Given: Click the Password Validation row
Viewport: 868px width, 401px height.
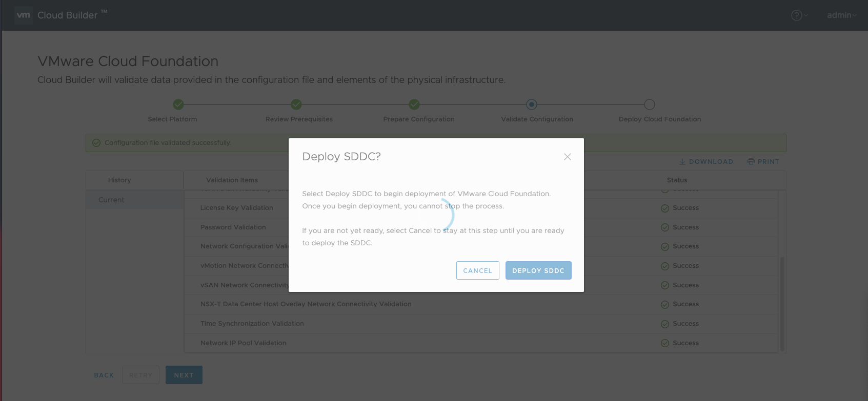Looking at the screenshot, I should (x=481, y=227).
